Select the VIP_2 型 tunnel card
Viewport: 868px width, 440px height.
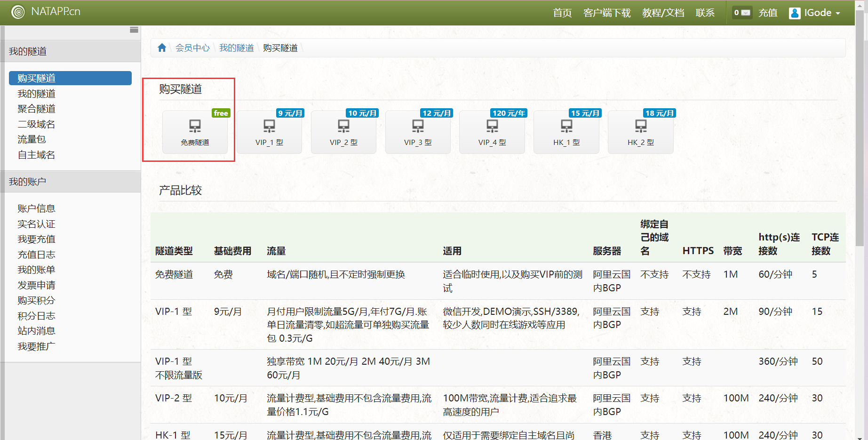tap(343, 132)
